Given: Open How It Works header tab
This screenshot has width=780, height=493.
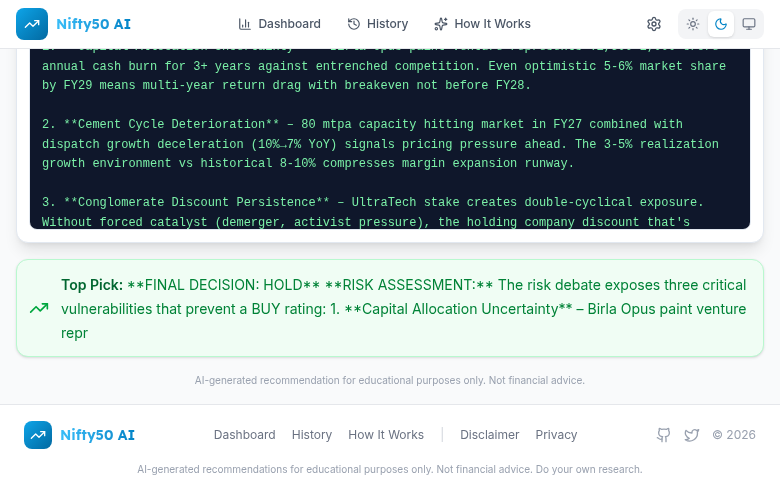Looking at the screenshot, I should pyautogui.click(x=482, y=24).
